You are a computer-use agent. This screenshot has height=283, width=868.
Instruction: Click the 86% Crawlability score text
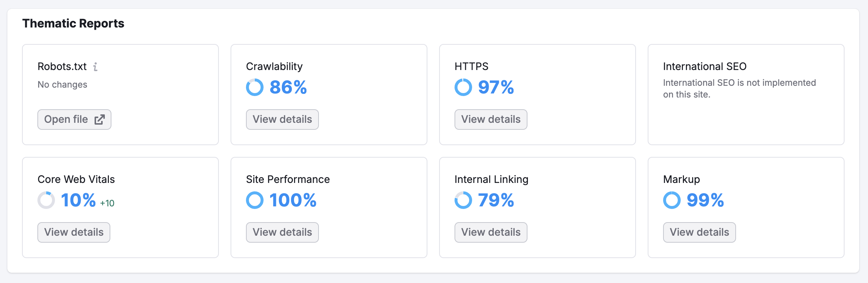(288, 88)
